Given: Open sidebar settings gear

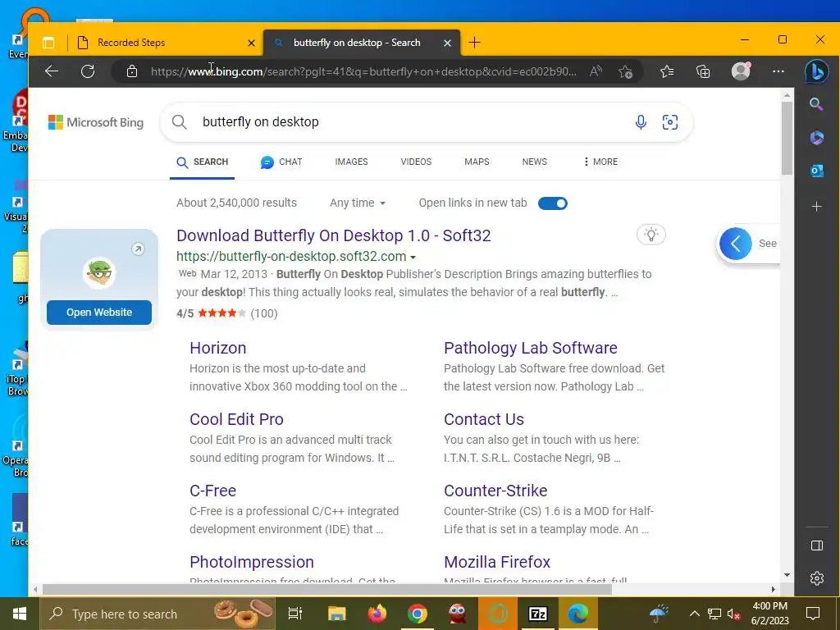Looking at the screenshot, I should (816, 578).
